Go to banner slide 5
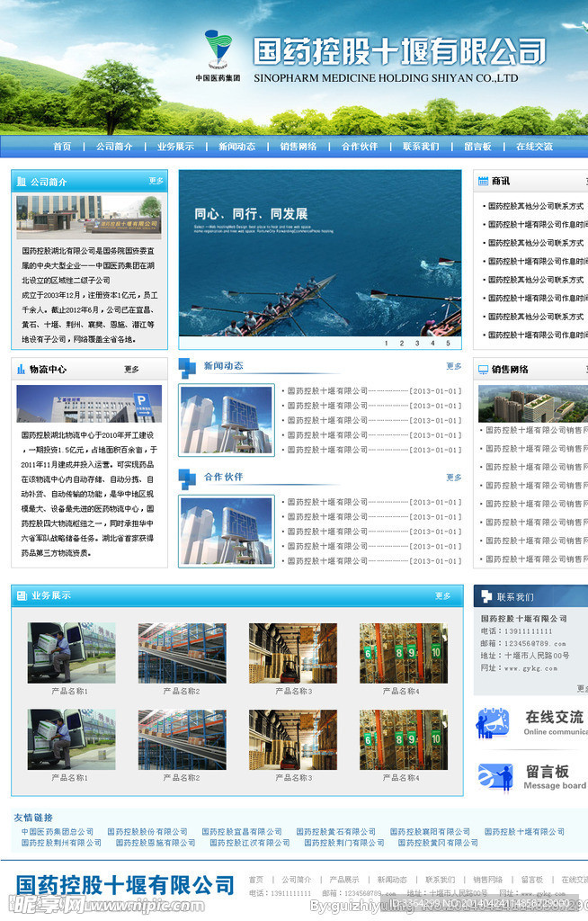Image resolution: width=588 pixels, height=921 pixels. click(448, 343)
